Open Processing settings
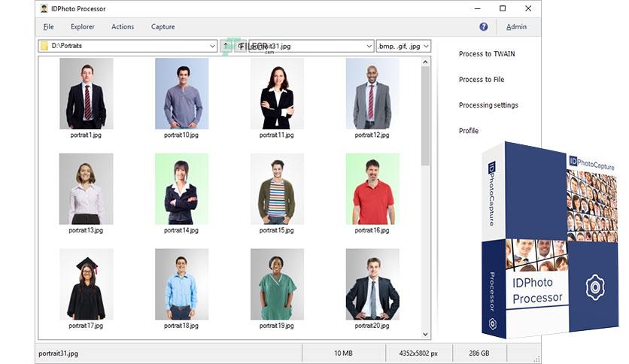This screenshot has height=364, width=629. click(488, 105)
